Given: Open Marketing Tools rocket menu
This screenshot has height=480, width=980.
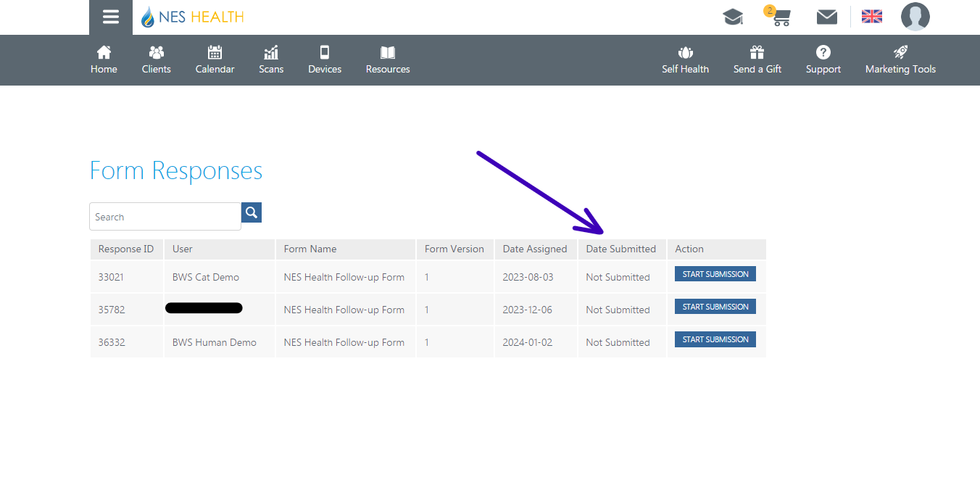Looking at the screenshot, I should [x=900, y=59].
